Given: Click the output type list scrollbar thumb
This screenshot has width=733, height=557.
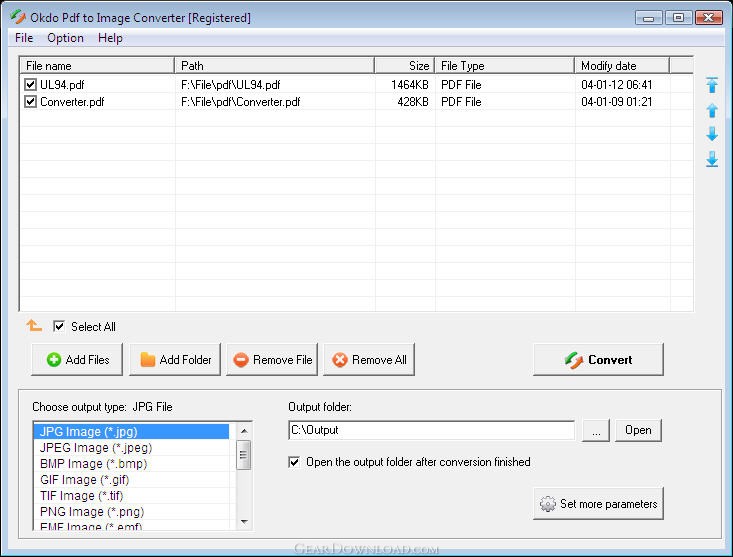Looking at the screenshot, I should [244, 454].
